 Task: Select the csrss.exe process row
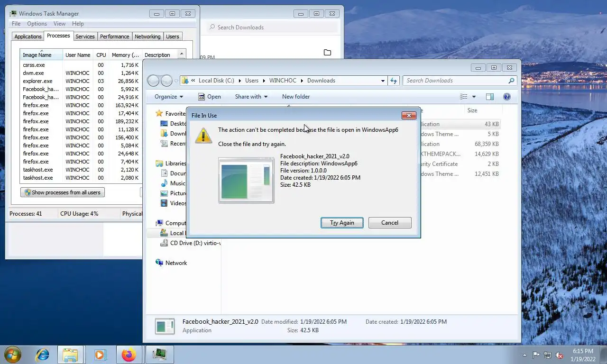(81, 65)
